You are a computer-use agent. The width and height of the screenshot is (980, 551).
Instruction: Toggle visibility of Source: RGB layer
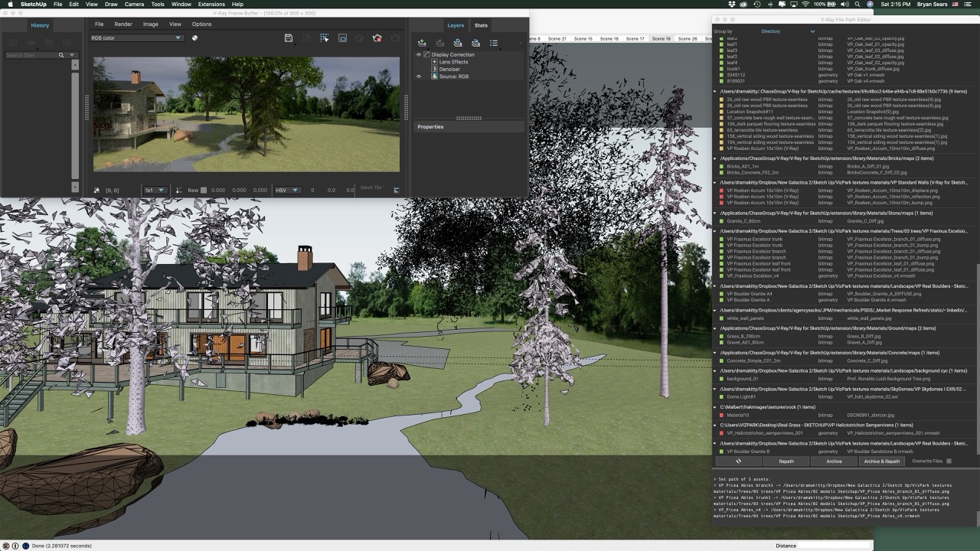click(419, 77)
